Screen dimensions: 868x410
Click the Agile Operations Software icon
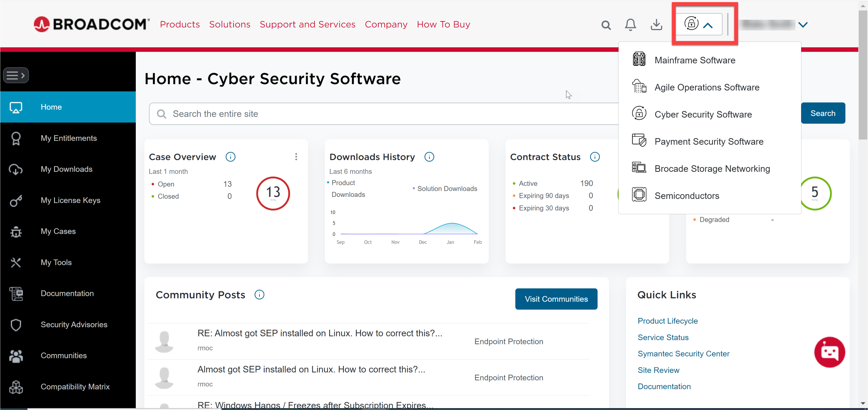click(x=639, y=86)
